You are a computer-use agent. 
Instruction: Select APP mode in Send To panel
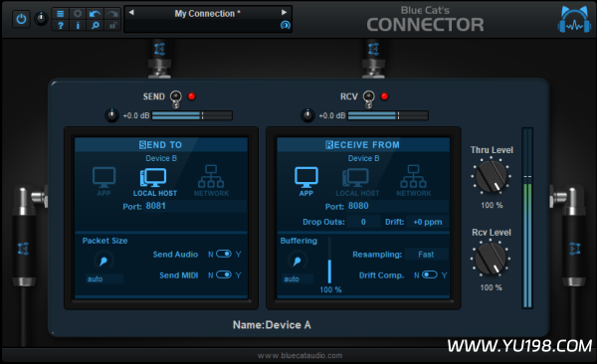coord(103,181)
